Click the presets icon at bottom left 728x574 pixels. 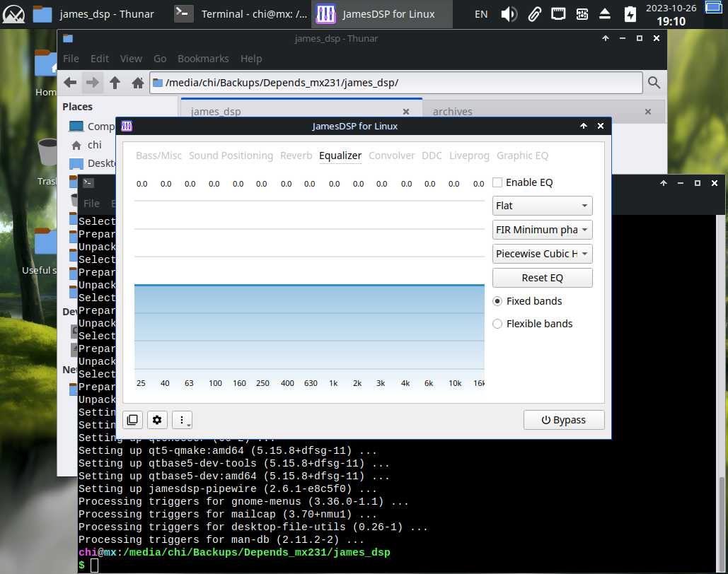(132, 420)
